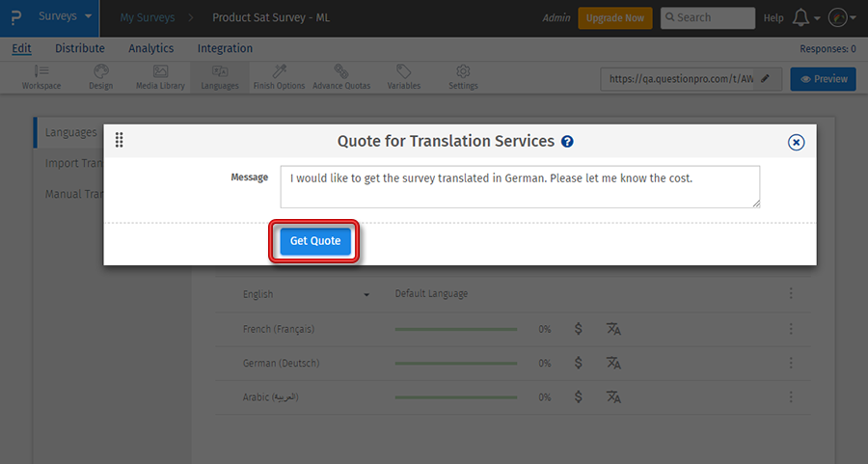Close the Quote for Translation dialog
The width and height of the screenshot is (868, 464).
tap(796, 142)
